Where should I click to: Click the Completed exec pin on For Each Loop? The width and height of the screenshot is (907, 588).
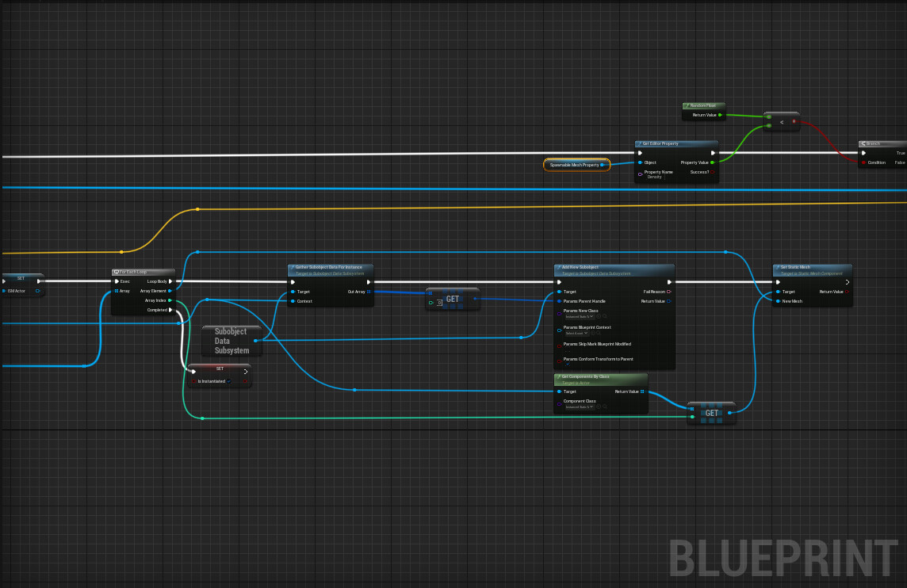click(x=170, y=310)
